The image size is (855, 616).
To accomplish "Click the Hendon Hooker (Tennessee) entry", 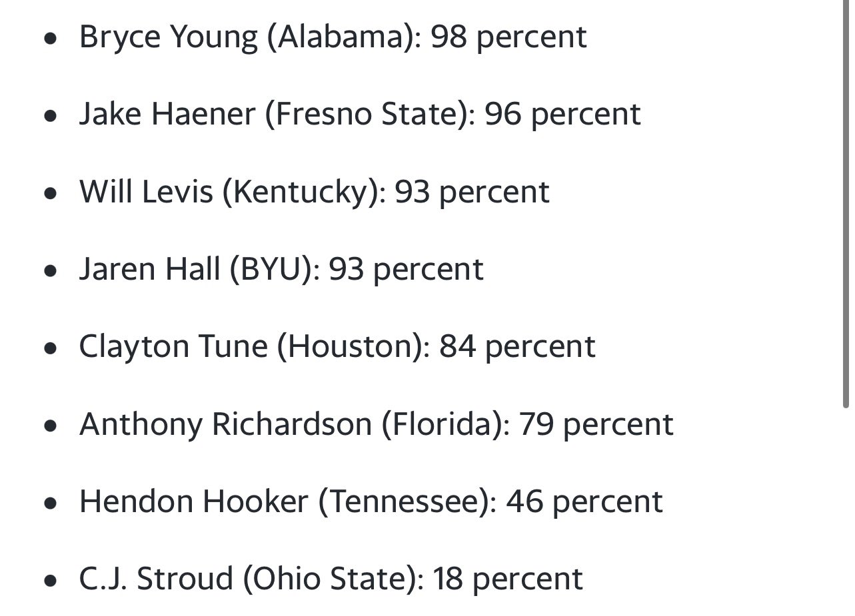I will coord(371,501).
